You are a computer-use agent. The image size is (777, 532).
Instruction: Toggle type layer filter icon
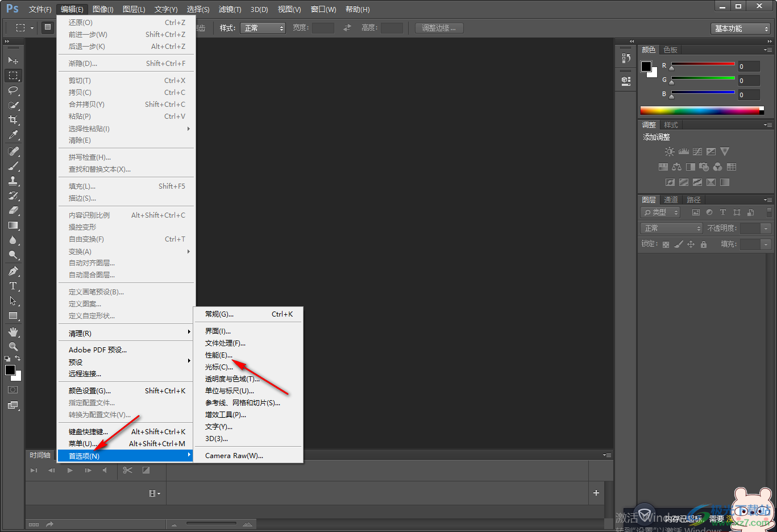[x=723, y=213]
